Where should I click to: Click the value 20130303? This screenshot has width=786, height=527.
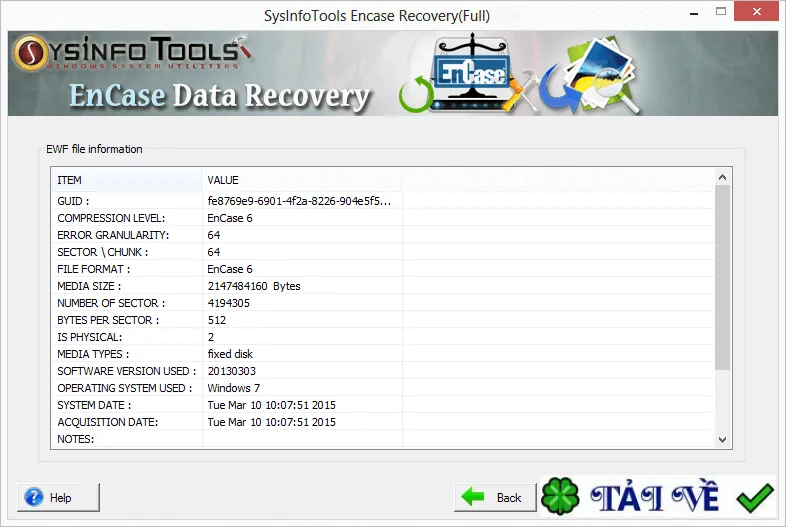pos(232,372)
